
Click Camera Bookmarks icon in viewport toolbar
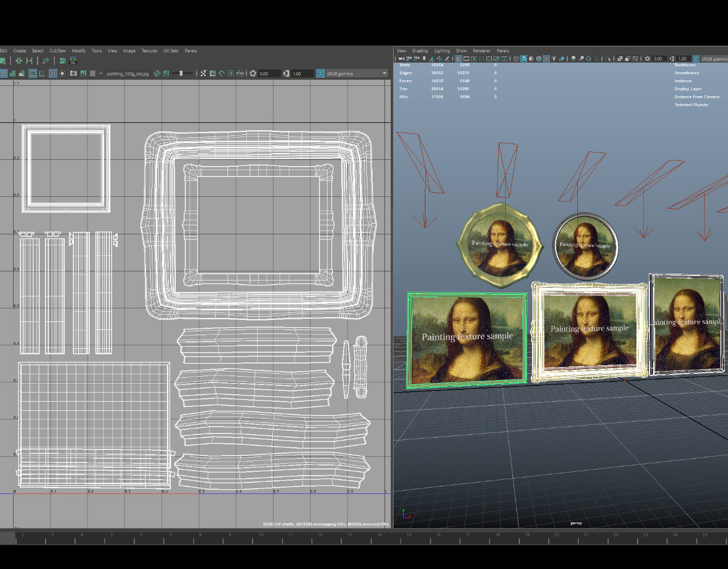coord(424,59)
